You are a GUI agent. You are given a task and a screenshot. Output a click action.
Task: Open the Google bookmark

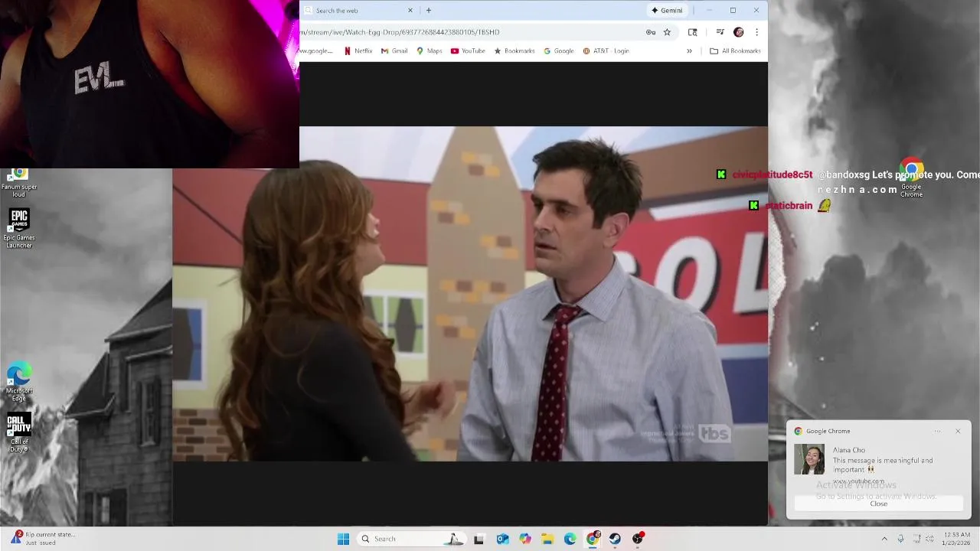click(x=559, y=51)
